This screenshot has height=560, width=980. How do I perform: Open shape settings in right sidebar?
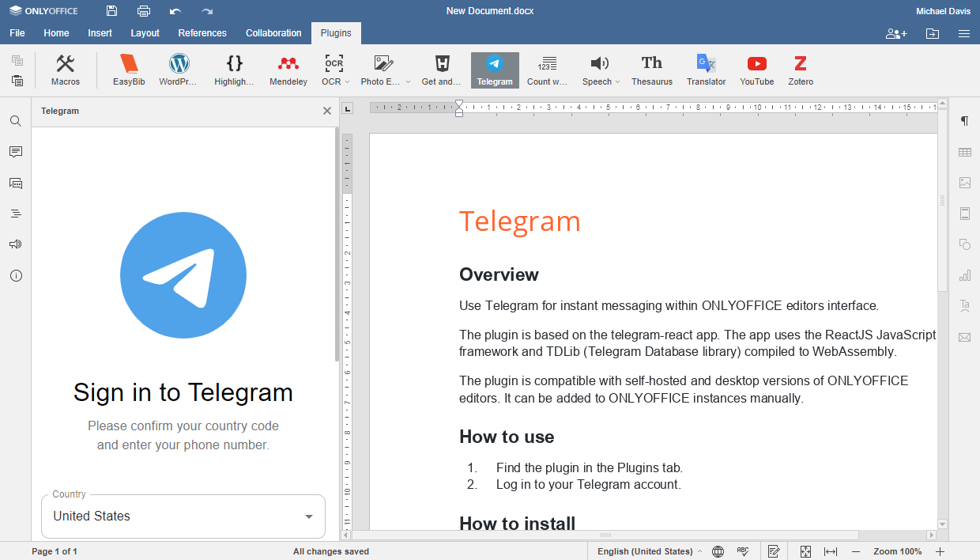pyautogui.click(x=964, y=244)
